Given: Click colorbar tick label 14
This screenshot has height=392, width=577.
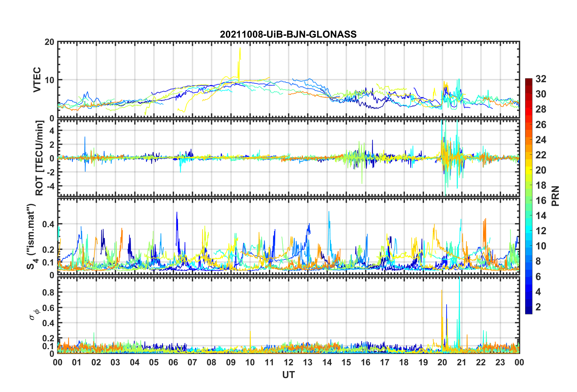Looking at the screenshot, I should 541,216.
